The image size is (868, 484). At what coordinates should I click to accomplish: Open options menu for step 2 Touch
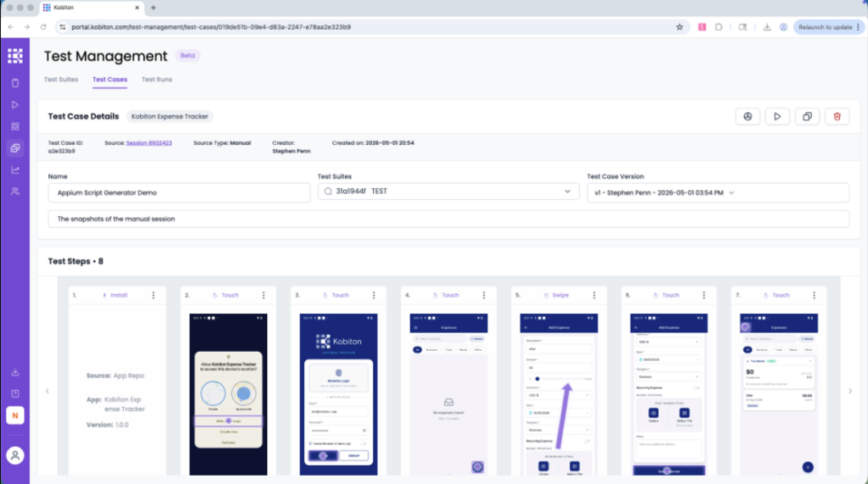point(264,295)
